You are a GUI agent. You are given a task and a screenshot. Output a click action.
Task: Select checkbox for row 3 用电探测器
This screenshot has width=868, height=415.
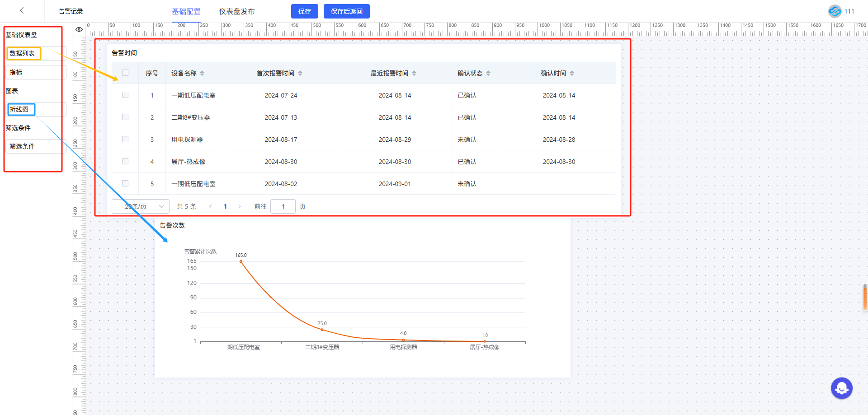[125, 139]
